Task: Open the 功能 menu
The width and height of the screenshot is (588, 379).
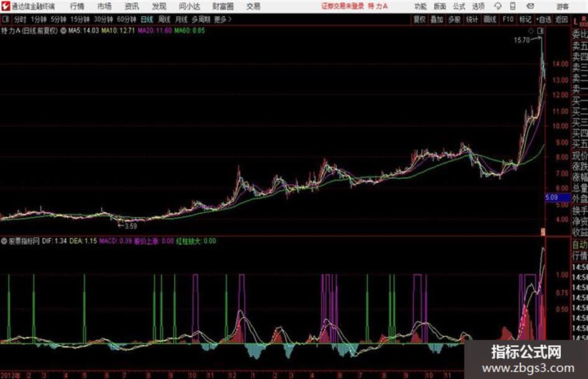Action: (421, 6)
